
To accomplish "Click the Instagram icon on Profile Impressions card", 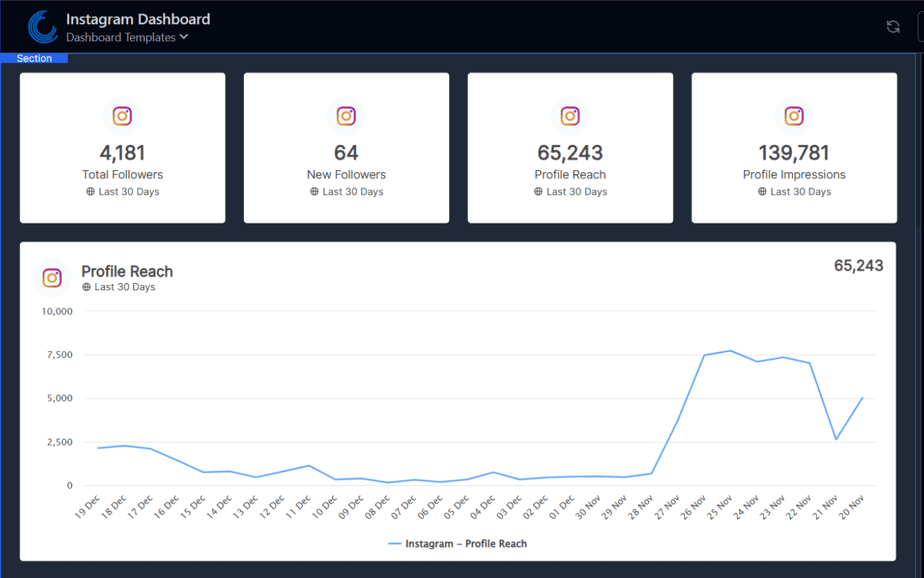I will [x=794, y=116].
